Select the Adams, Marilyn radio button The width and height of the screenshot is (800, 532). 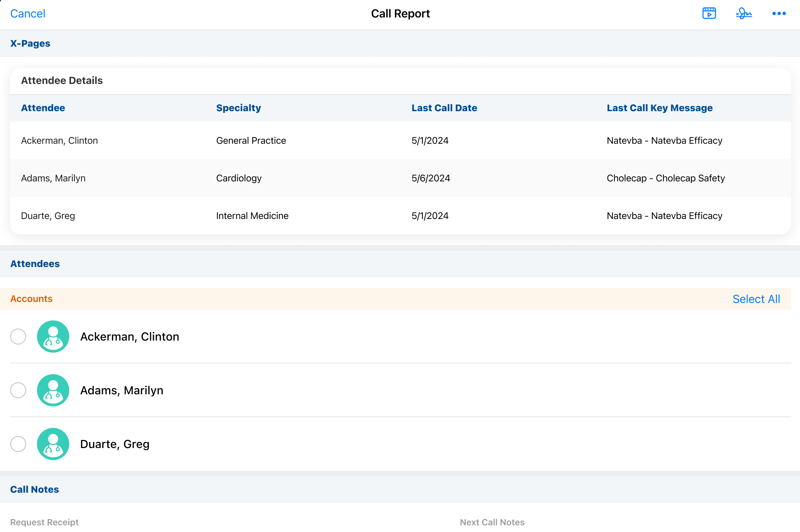coord(18,390)
